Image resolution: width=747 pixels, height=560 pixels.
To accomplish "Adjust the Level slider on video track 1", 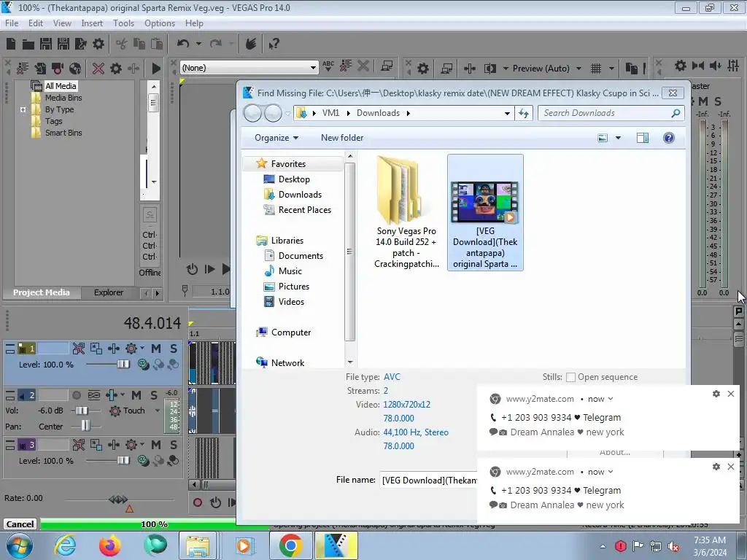I will coord(123,365).
